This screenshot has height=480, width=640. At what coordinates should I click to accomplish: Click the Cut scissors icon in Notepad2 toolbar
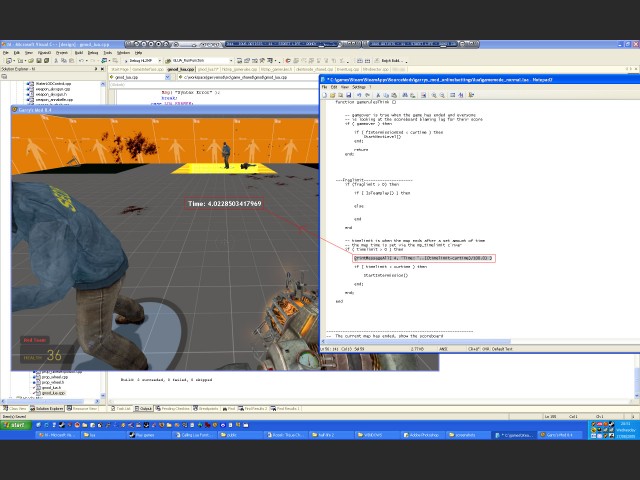point(378,95)
